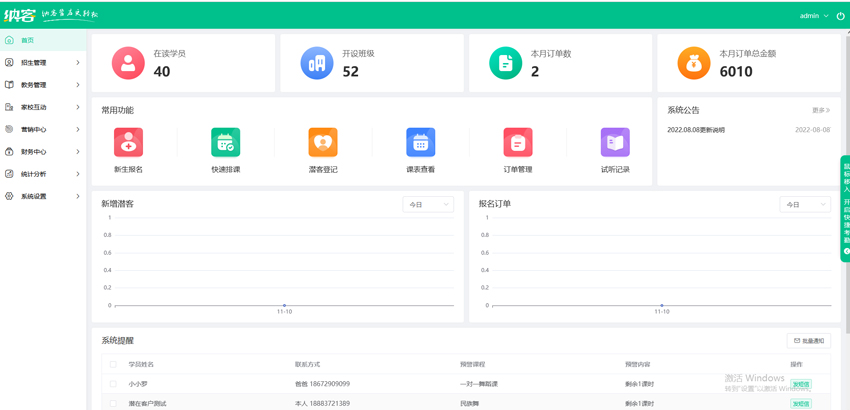Viewport: 850px width, 410px height.
Task: Open the 课表查看 calendar icon
Action: [x=421, y=142]
